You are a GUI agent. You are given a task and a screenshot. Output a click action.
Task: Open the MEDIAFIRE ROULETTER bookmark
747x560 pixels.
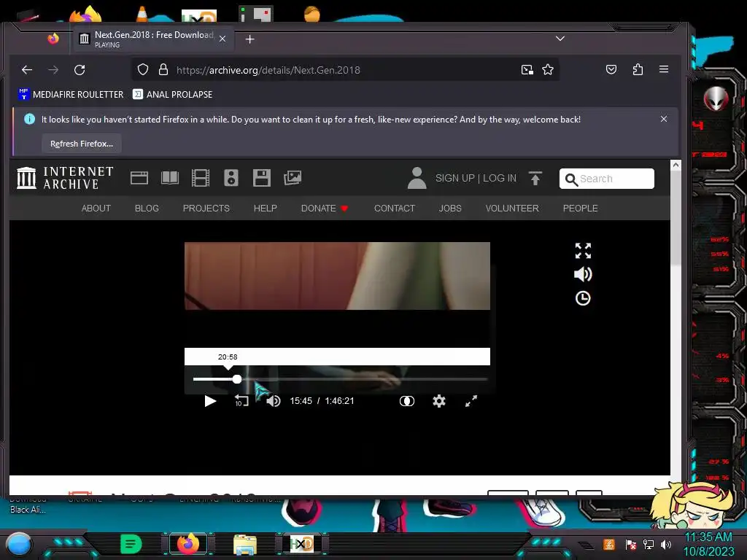(x=71, y=94)
